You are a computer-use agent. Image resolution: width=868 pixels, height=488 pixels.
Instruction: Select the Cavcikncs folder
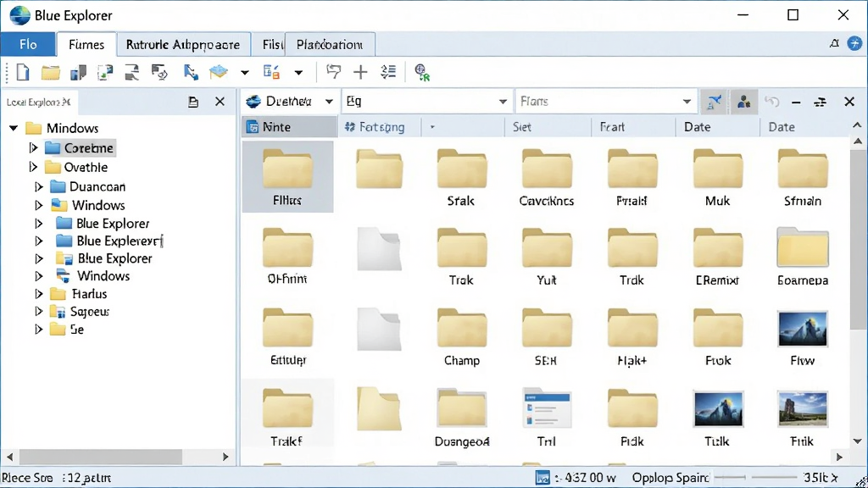click(547, 178)
